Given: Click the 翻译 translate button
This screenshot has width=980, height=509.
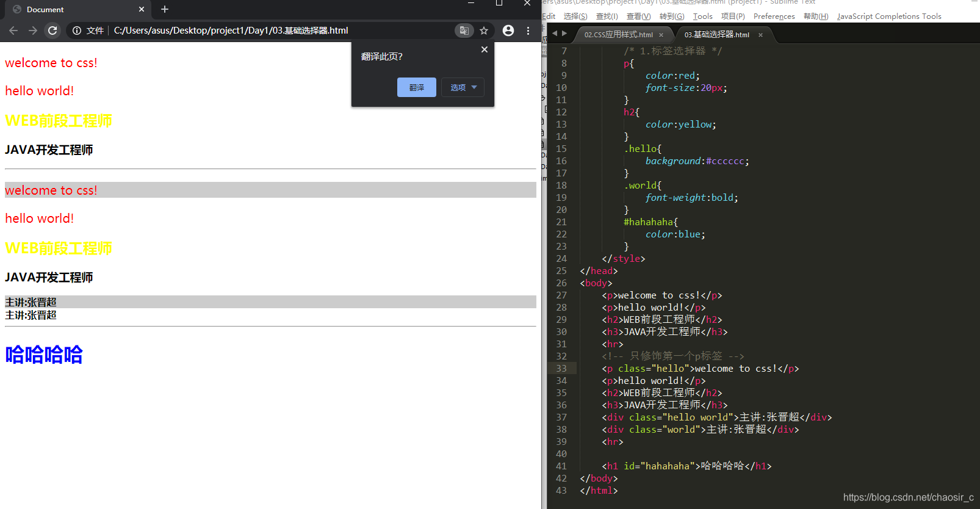Looking at the screenshot, I should coord(417,87).
